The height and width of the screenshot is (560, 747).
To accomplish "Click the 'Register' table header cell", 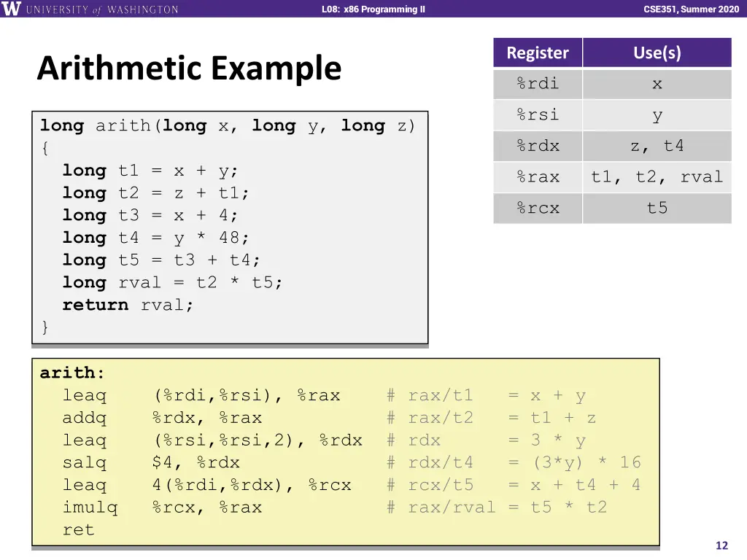I will (538, 52).
